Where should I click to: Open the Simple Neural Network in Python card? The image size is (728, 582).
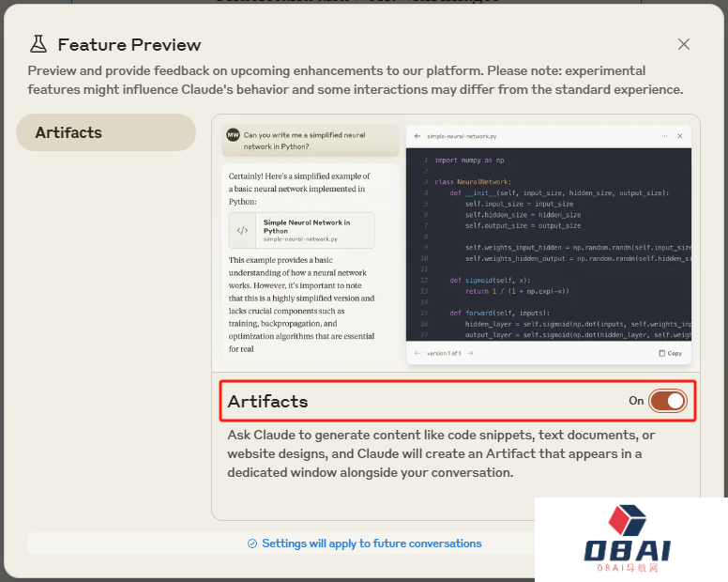pyautogui.click(x=301, y=230)
